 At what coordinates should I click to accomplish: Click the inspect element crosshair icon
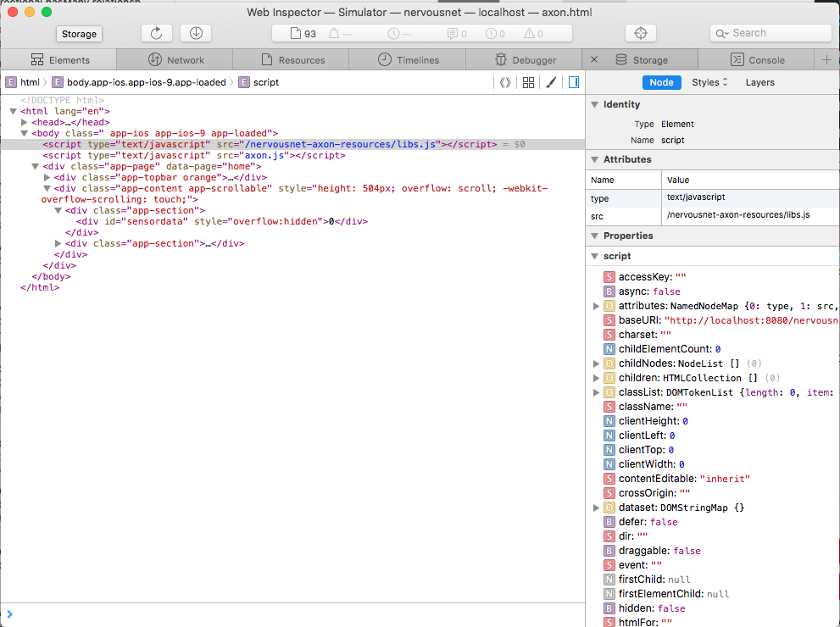point(640,33)
